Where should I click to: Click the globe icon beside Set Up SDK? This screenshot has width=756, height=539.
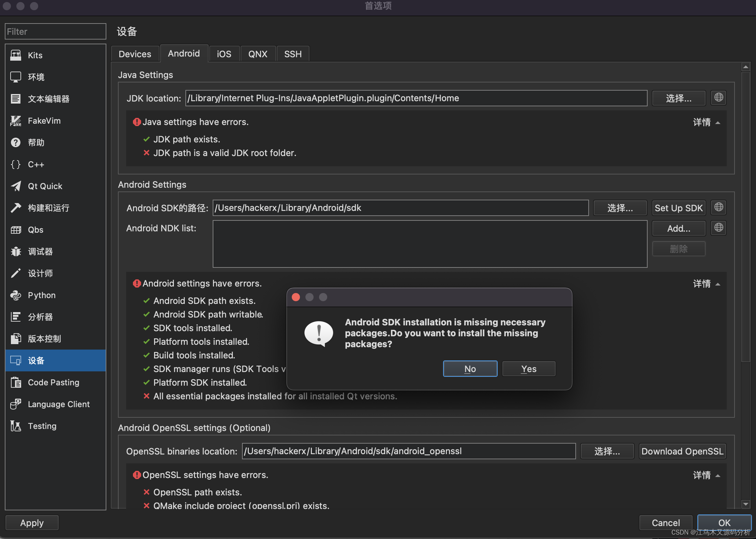click(x=719, y=207)
